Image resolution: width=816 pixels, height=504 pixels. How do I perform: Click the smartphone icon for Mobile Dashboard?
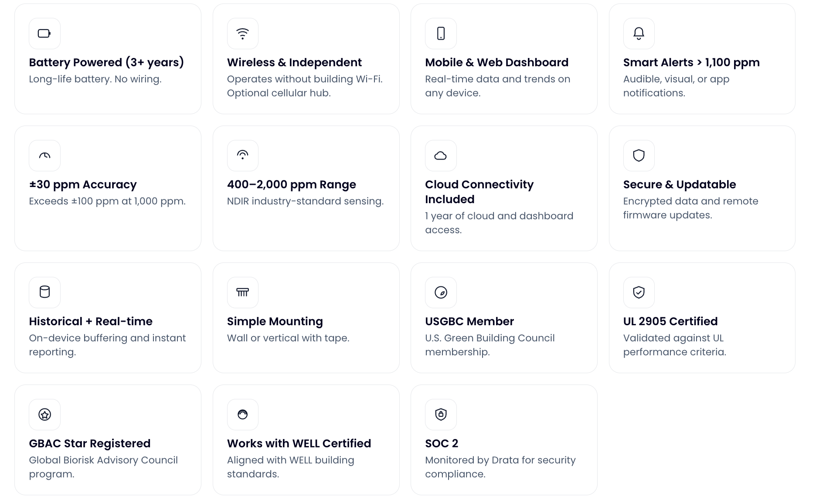pos(441,34)
